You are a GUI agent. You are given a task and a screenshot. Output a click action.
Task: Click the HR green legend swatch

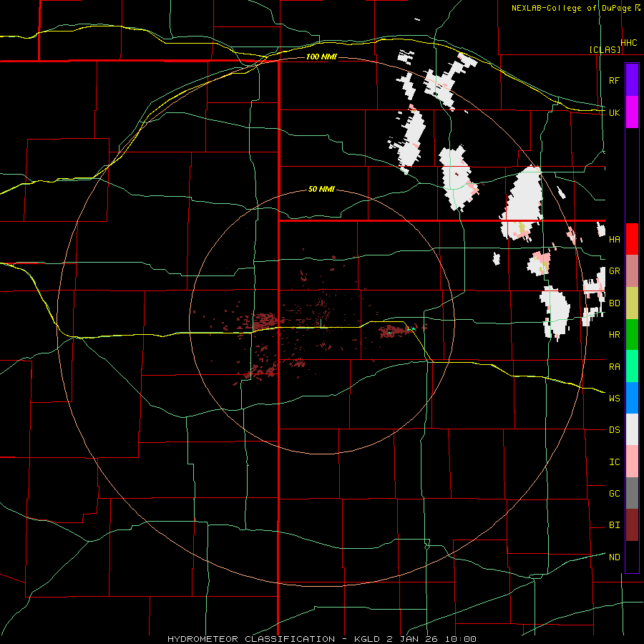click(632, 334)
